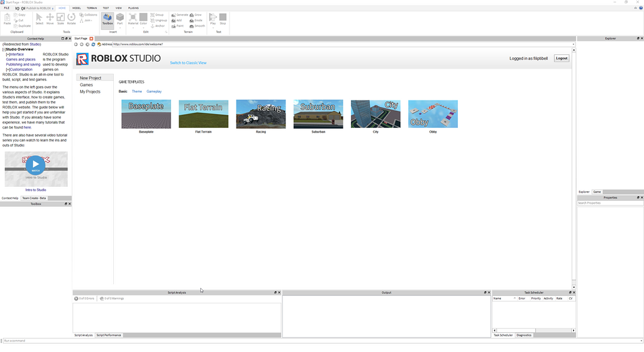Click the Erode terrain tool
This screenshot has width=644, height=352.
(196, 20)
